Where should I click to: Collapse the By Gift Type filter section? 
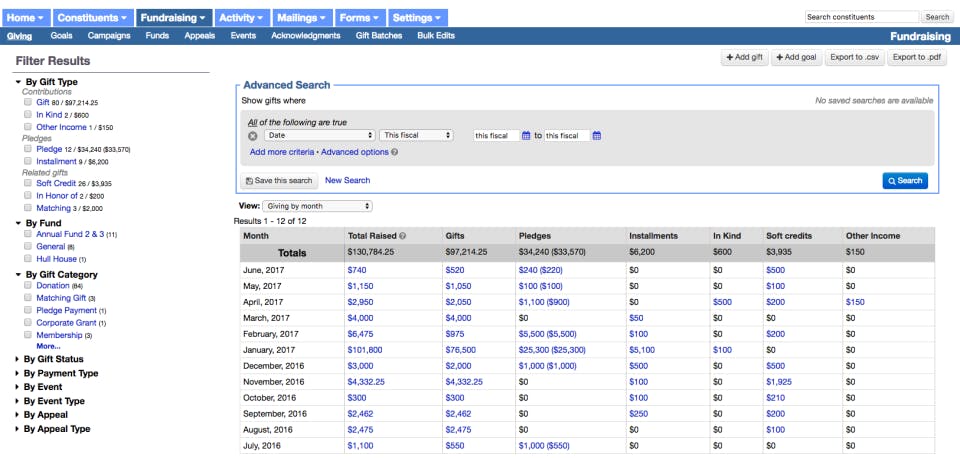[50, 82]
